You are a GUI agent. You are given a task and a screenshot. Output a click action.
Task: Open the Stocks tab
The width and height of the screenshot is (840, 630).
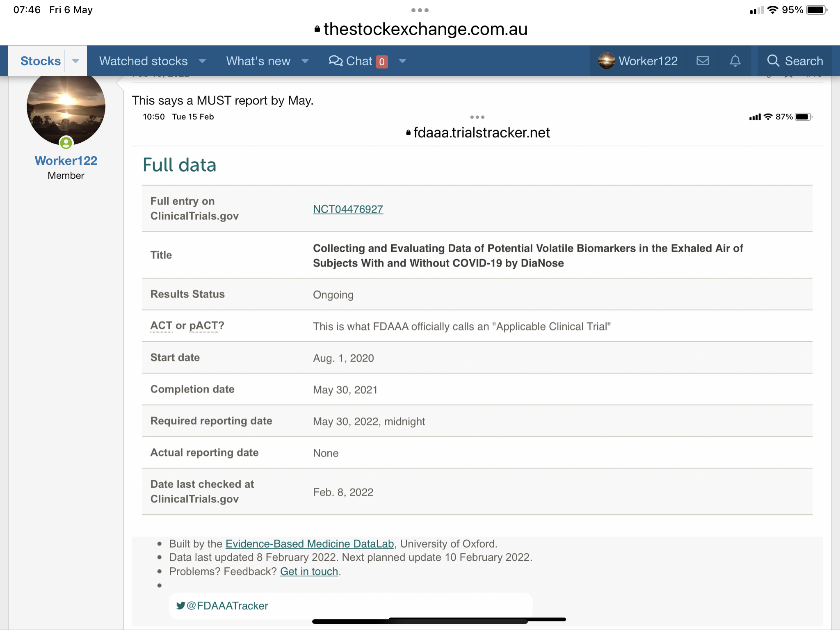[x=40, y=61]
